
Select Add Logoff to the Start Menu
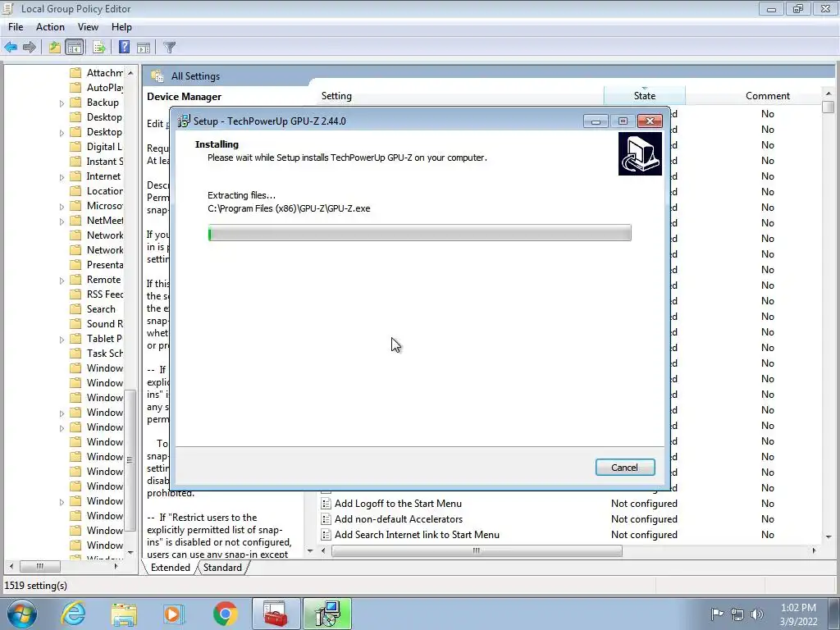pyautogui.click(x=398, y=504)
